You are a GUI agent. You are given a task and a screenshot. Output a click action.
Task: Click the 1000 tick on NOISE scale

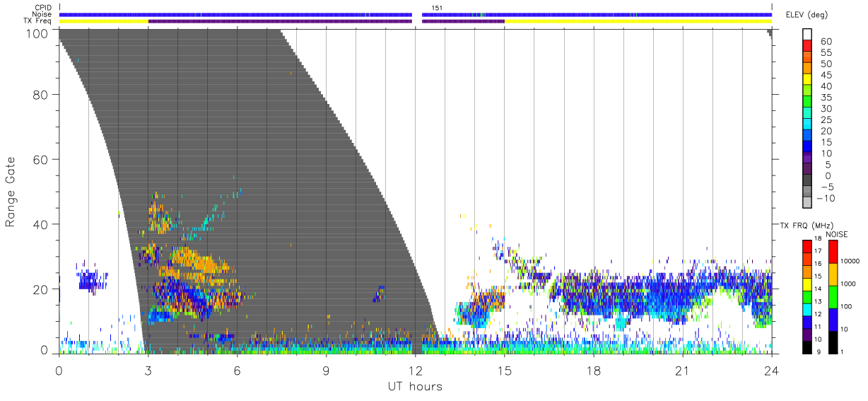point(848,284)
